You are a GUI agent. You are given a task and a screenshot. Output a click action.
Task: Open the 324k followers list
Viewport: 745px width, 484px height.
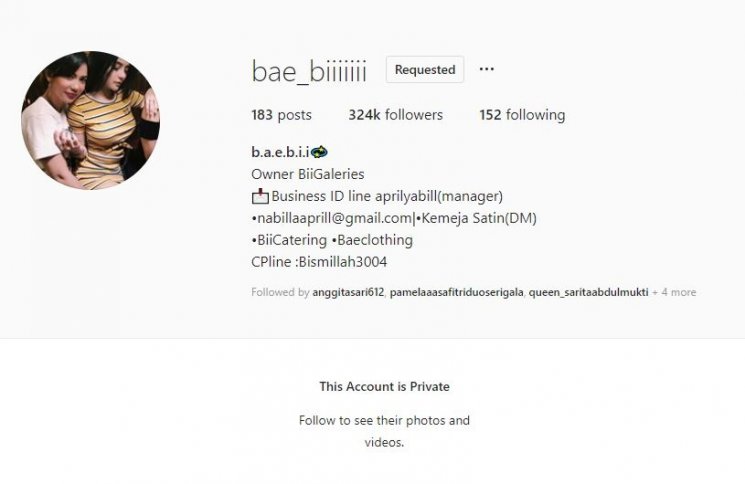(395, 115)
